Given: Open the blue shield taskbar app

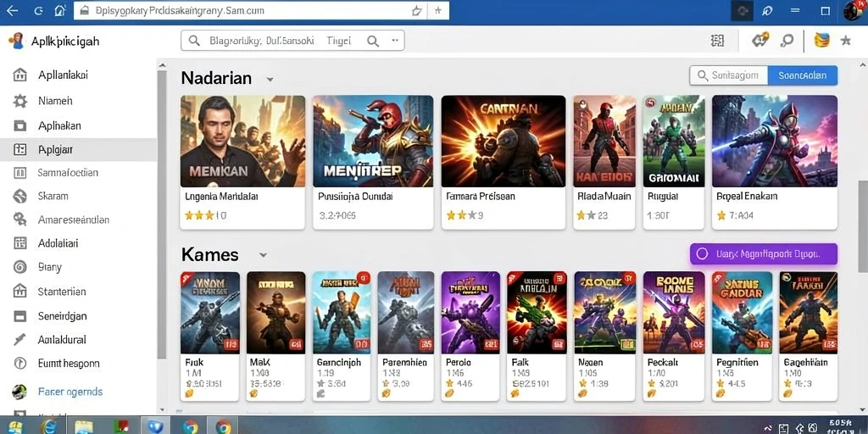Looking at the screenshot, I should click(154, 426).
